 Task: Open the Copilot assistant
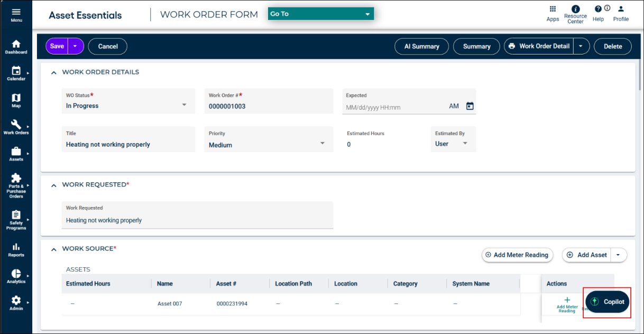point(608,302)
